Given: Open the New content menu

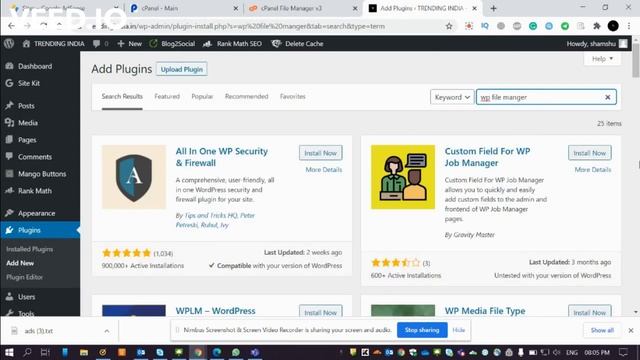Looking at the screenshot, I should pos(129,44).
